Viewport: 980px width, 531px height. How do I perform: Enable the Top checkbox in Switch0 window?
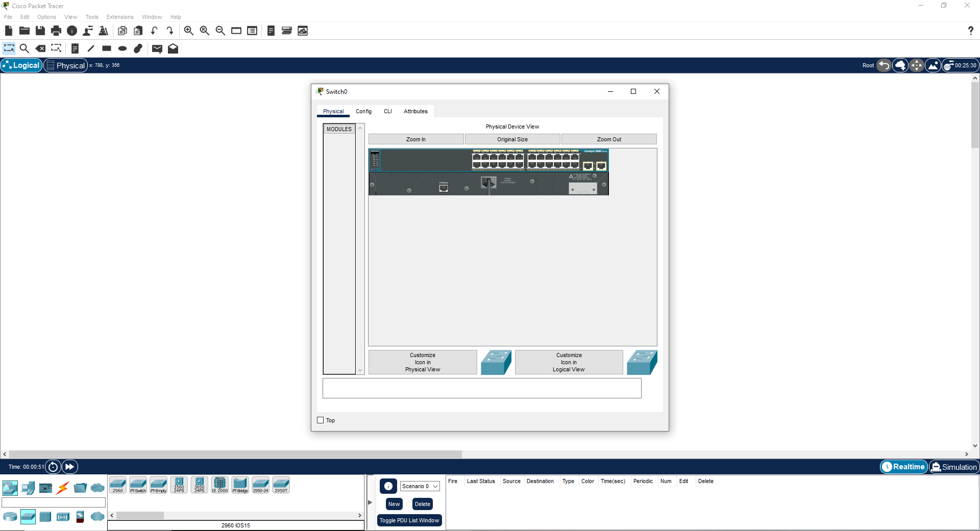[x=321, y=420]
